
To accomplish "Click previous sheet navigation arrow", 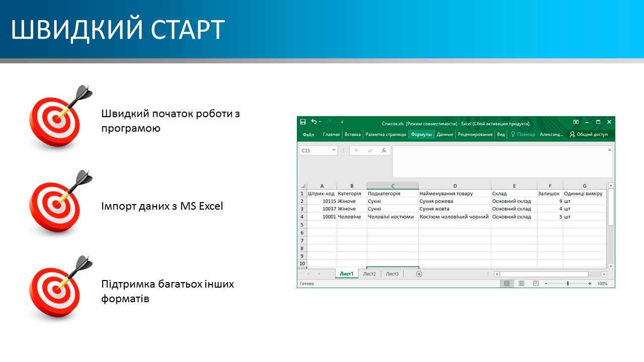I will pos(308,274).
